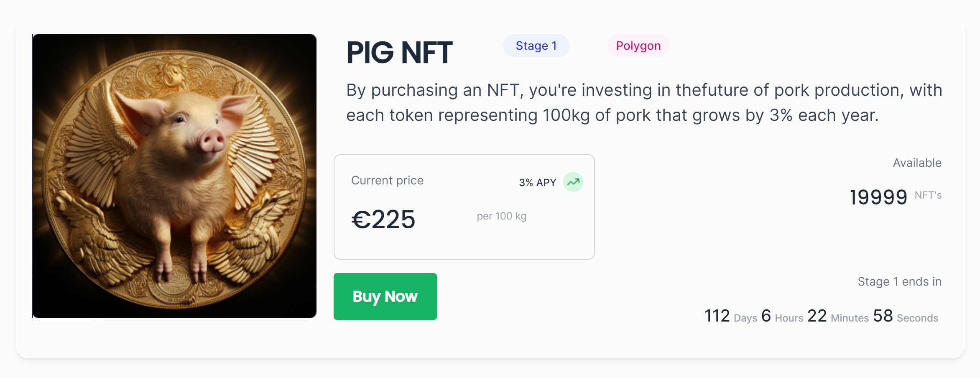Select the Stage 1 badge
The height and width of the screenshot is (378, 980).
tap(536, 46)
